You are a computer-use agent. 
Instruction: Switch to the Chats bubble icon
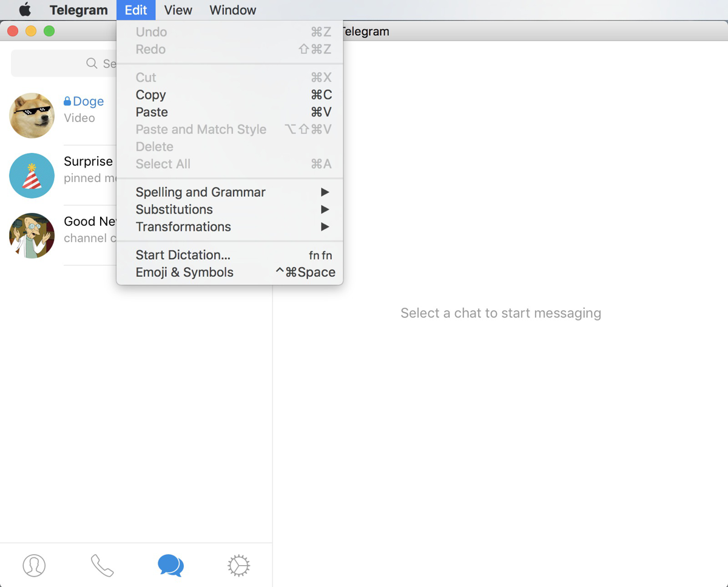click(170, 565)
